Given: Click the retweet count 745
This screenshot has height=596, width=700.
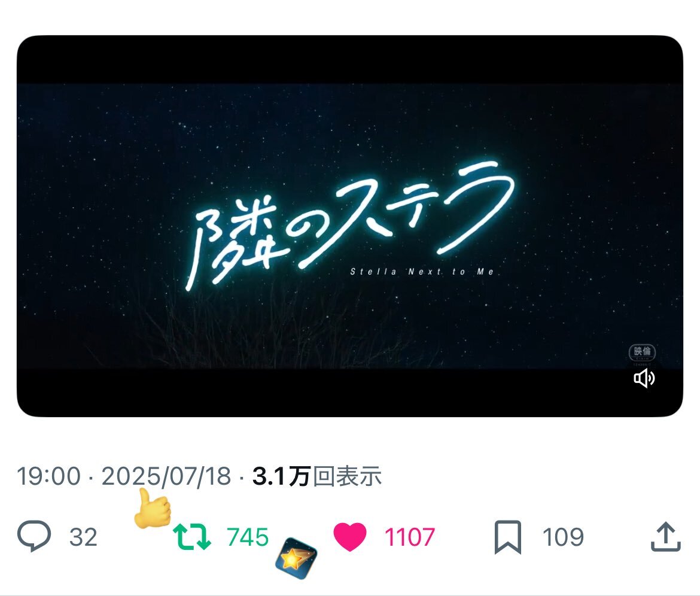Looking at the screenshot, I should [248, 537].
